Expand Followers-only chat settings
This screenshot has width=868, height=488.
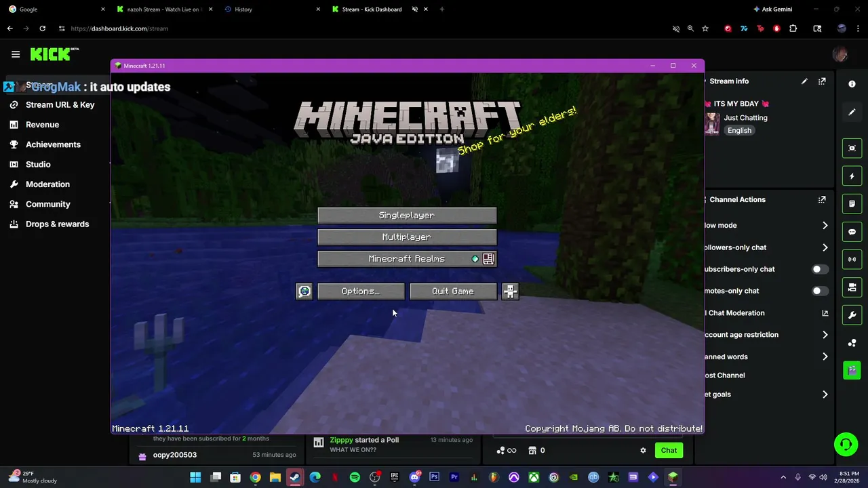click(x=825, y=247)
